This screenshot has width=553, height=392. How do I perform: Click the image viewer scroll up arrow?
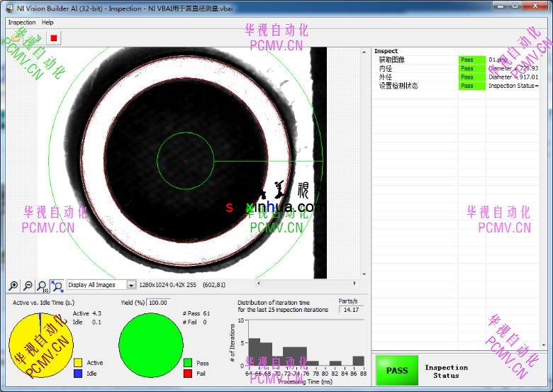click(x=364, y=52)
